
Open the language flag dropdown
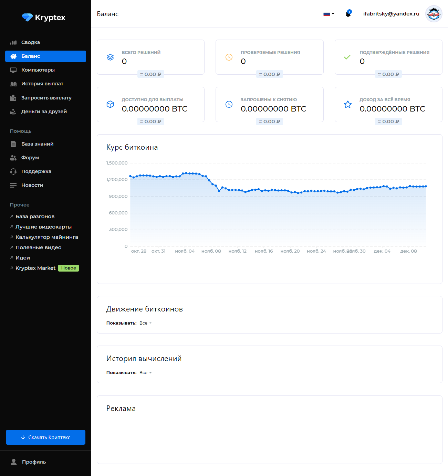(x=329, y=14)
